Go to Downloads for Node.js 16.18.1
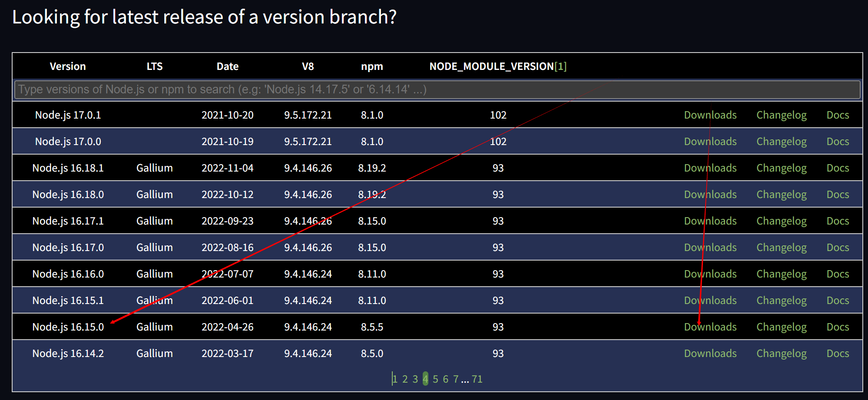868x400 pixels. [710, 168]
